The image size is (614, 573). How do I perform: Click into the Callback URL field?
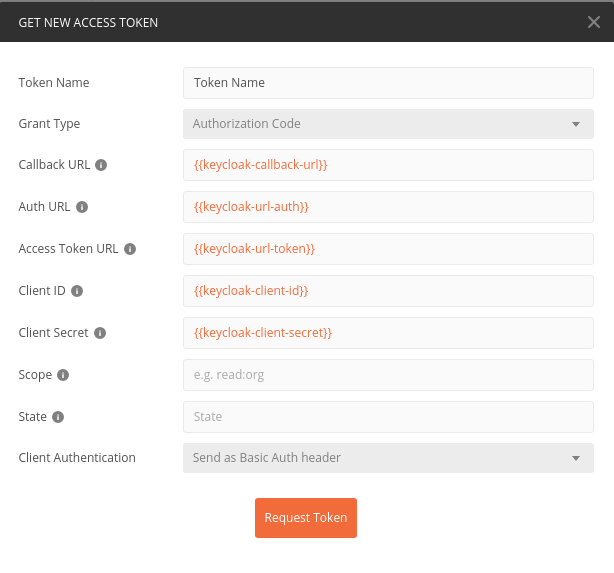tap(388, 165)
